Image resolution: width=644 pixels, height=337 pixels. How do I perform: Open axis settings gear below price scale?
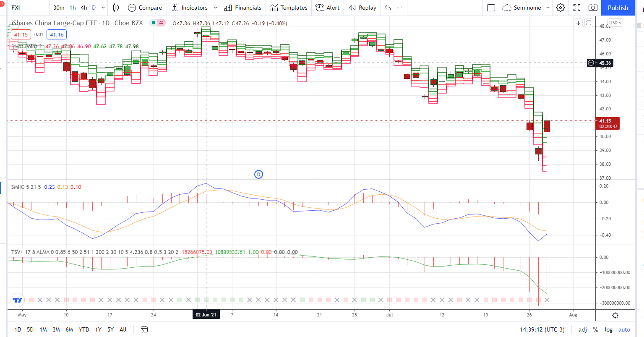615,315
